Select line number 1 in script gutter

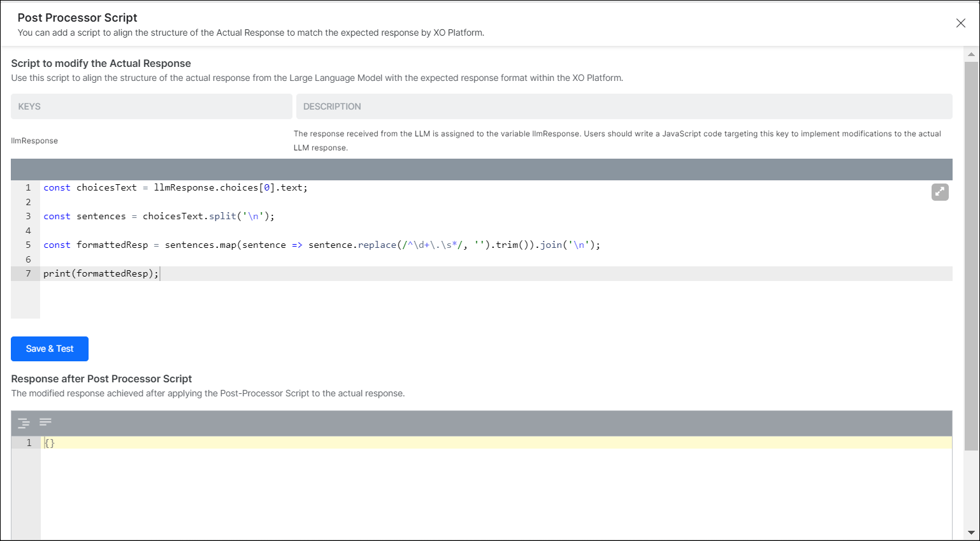27,187
